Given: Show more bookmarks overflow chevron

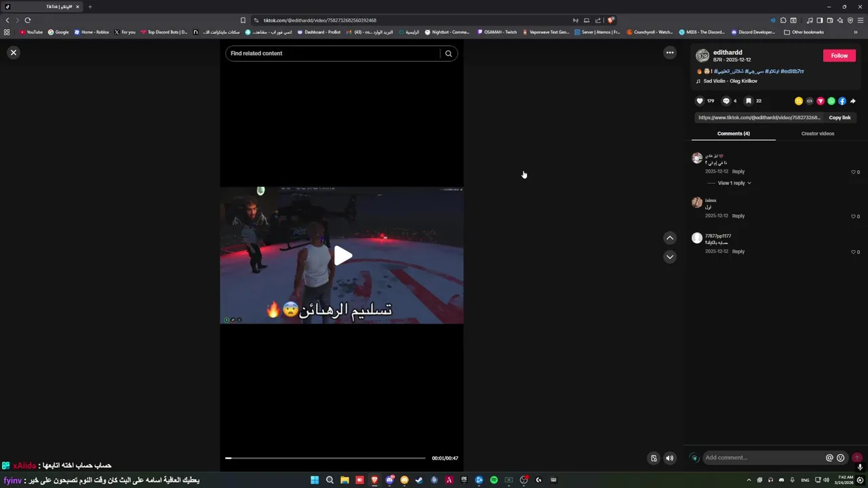Looking at the screenshot, I should coord(856,32).
